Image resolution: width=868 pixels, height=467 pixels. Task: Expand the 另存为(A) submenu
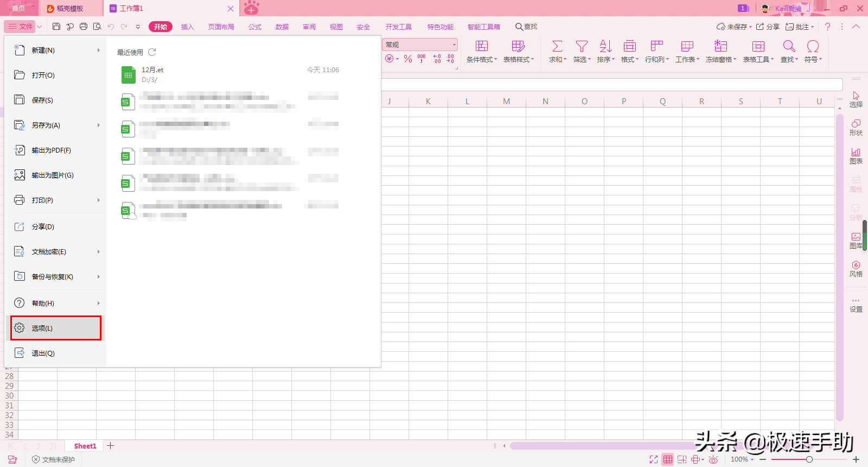98,125
